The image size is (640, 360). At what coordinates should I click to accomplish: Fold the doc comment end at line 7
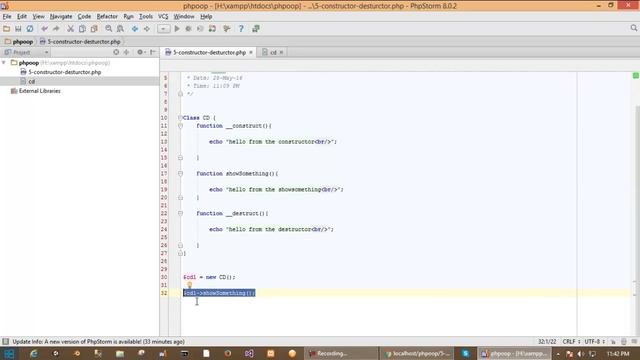(180, 94)
